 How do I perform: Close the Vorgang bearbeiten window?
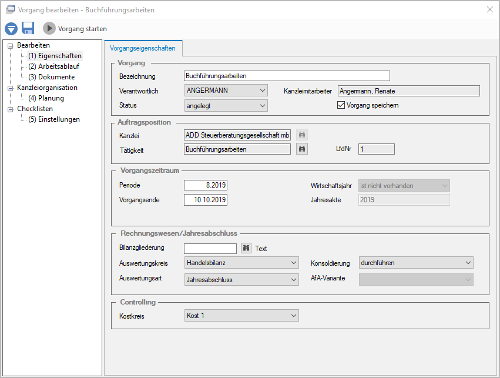490,9
